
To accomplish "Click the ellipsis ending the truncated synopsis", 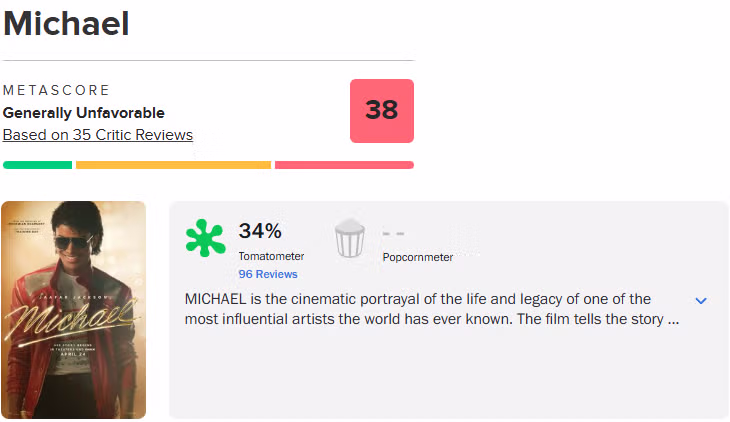I will [x=673, y=320].
